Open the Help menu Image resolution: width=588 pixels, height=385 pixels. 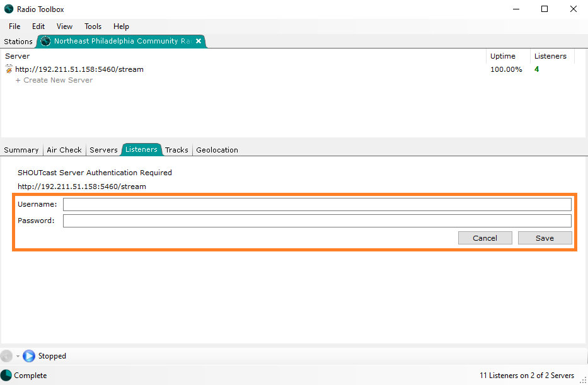click(x=121, y=26)
